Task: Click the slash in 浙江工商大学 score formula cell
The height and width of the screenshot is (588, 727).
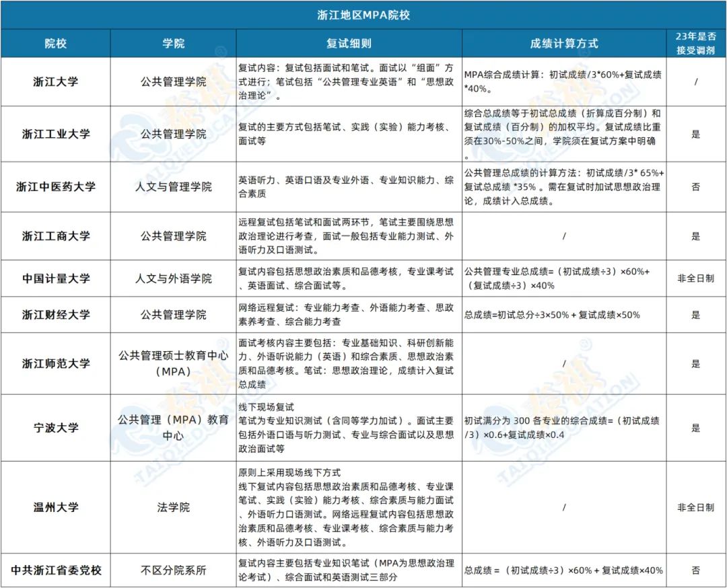Action: coord(564,236)
